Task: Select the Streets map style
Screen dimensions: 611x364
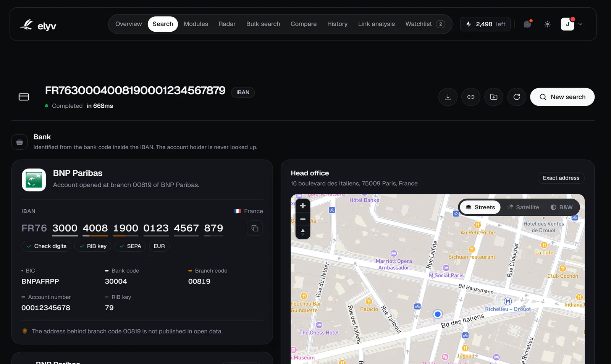Action: coord(480,207)
